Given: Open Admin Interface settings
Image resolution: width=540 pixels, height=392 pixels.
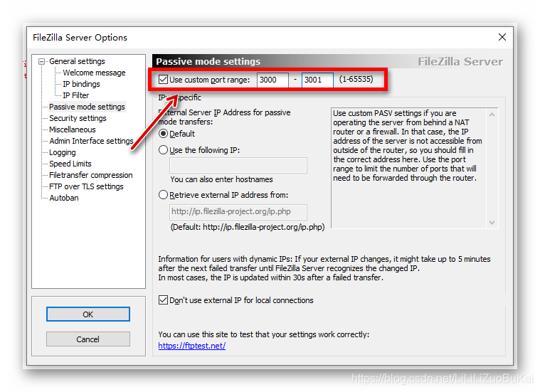Looking at the screenshot, I should point(91,141).
